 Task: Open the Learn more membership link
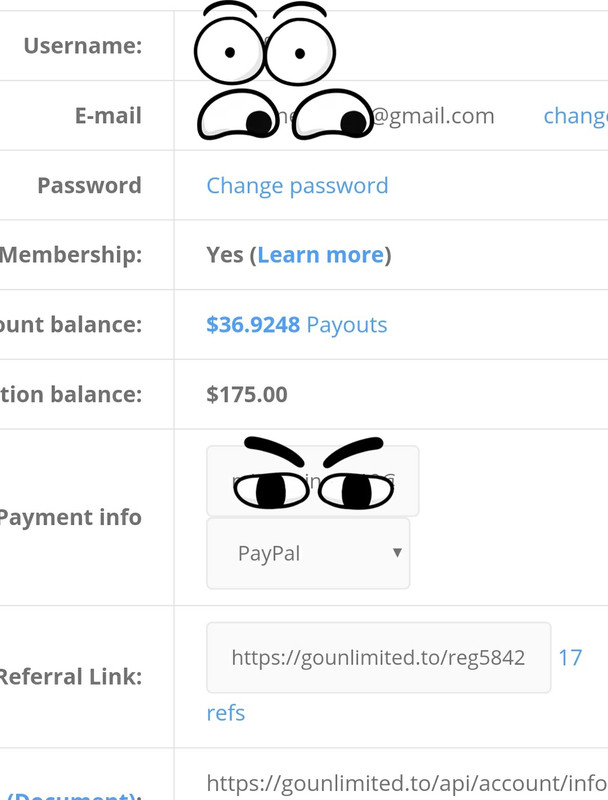click(320, 255)
